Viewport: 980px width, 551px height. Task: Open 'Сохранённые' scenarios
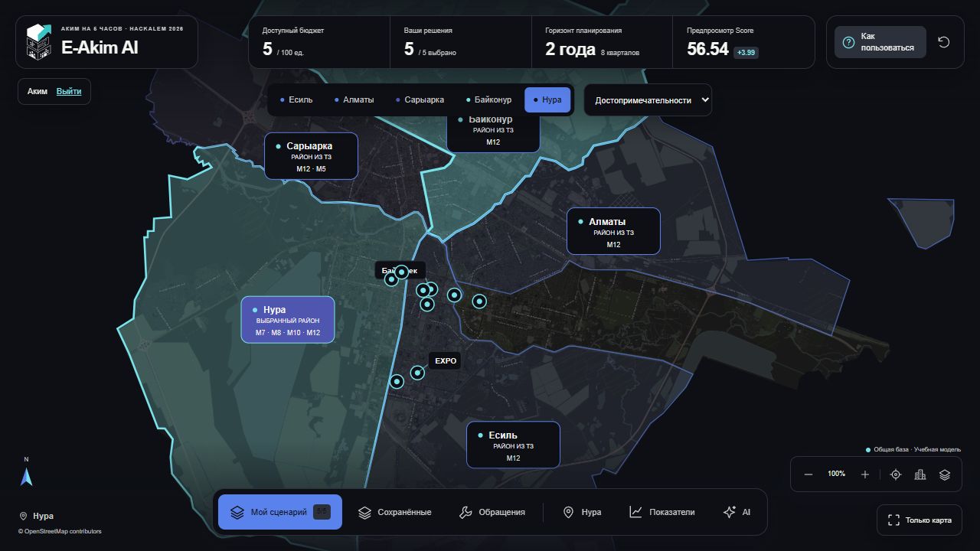tap(395, 512)
